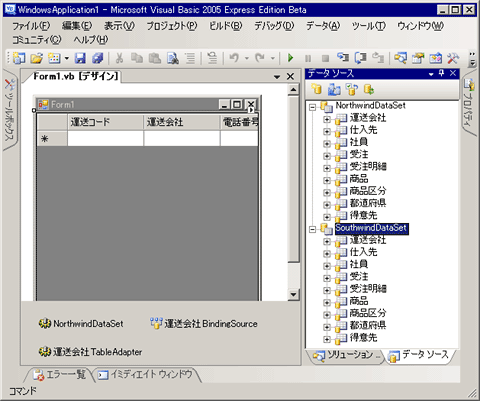Image resolution: width=480 pixels, height=401 pixels.
Task: Open the Data Sources panel options dropdown arrow
Action: click(x=431, y=74)
